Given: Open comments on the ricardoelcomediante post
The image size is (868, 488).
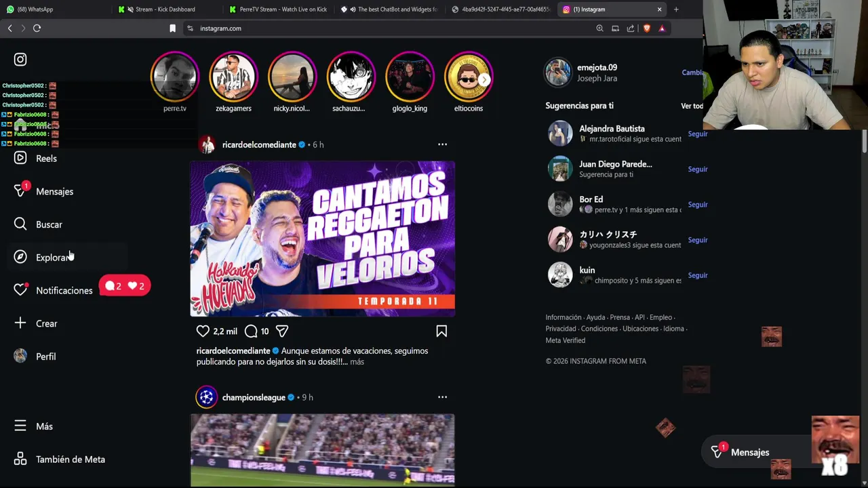Looking at the screenshot, I should (251, 331).
